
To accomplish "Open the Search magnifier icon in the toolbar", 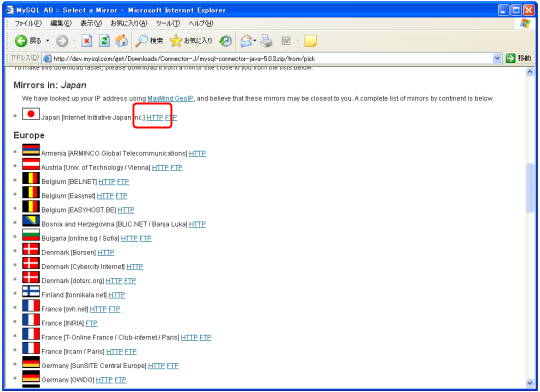I will [141, 41].
